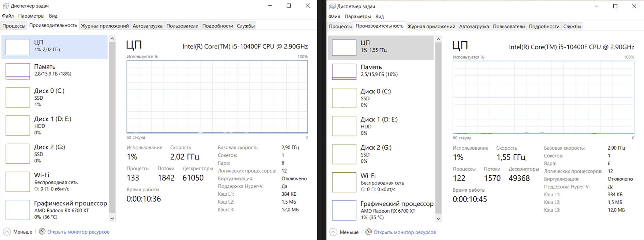This screenshot has height=240, width=644.
Task: Select the Wi-Fi mini graph in right window
Action: [344, 182]
